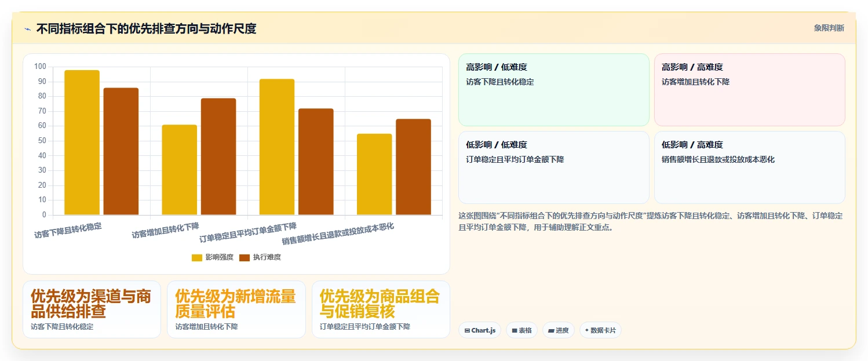Click the Chart.js tag

click(x=480, y=330)
